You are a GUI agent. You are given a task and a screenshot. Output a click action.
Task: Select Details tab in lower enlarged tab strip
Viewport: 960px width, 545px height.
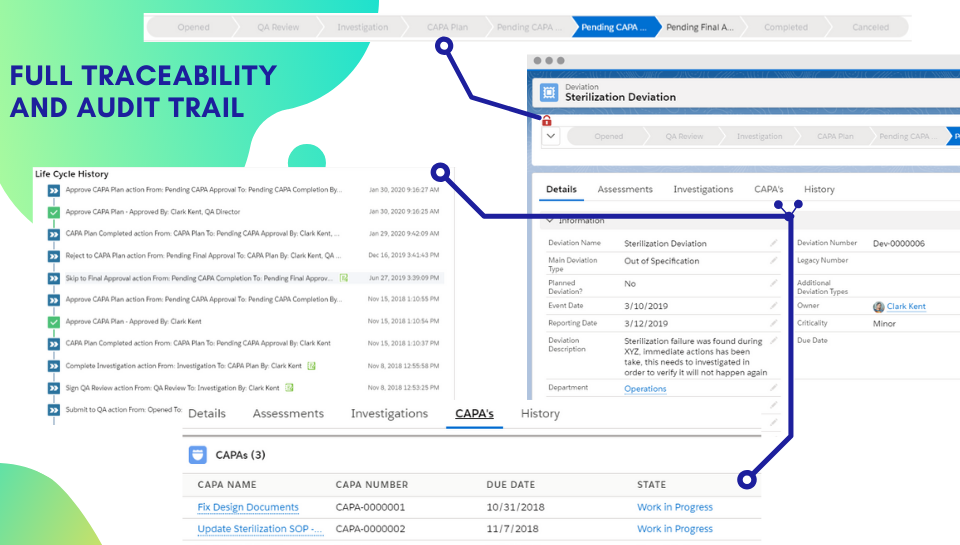(207, 413)
